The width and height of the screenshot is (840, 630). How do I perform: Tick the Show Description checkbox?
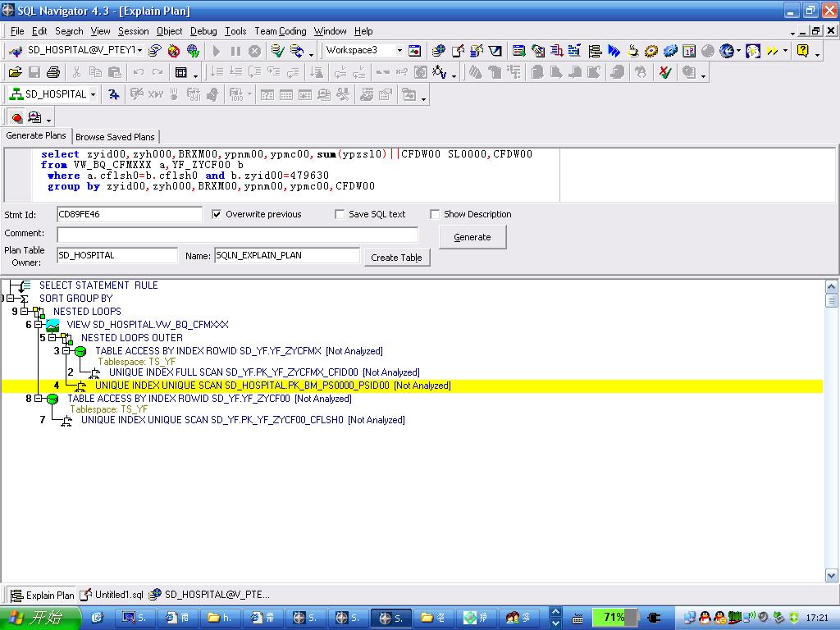[435, 214]
